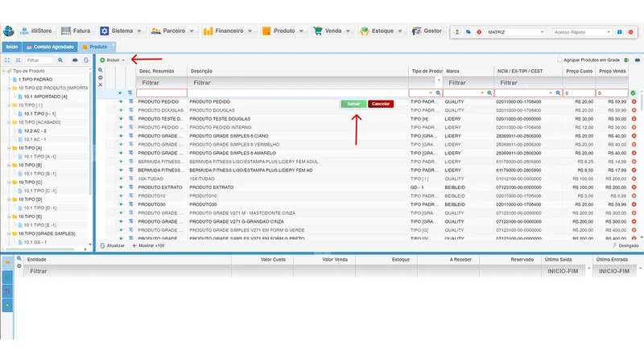Open the chat bubbles icon in the top bar

468,32
